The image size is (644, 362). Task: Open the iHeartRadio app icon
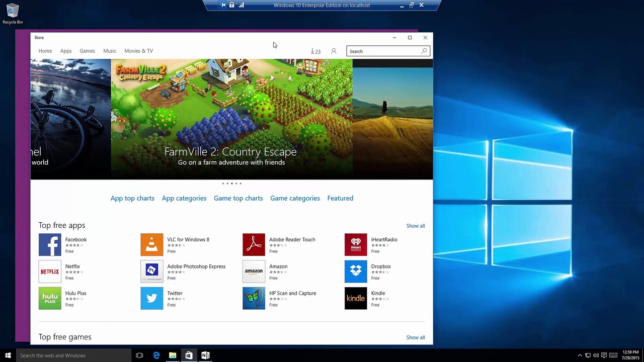coord(356,245)
